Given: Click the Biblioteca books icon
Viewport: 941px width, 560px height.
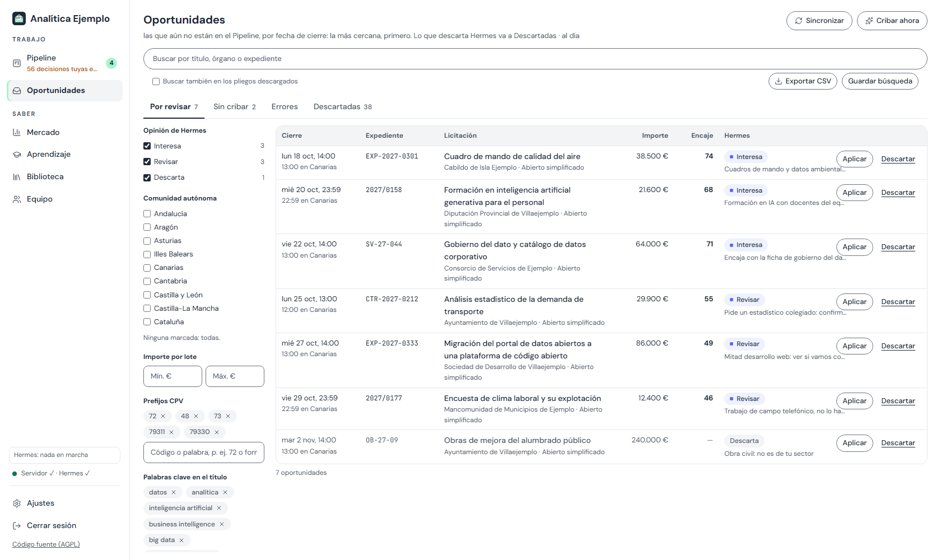Looking at the screenshot, I should [x=17, y=177].
